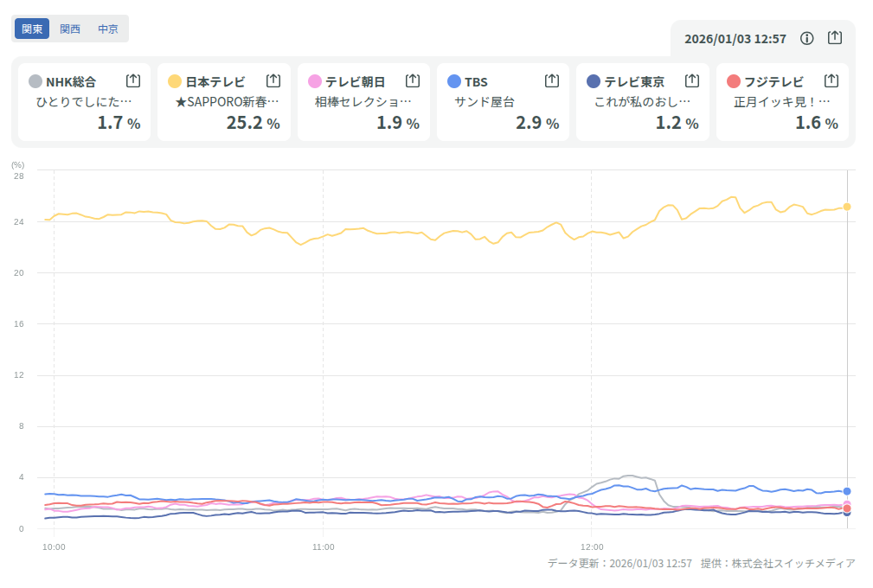Screen dimensions: 873x588
Task: Click the info icon beside the timestamp
Action: [807, 38]
